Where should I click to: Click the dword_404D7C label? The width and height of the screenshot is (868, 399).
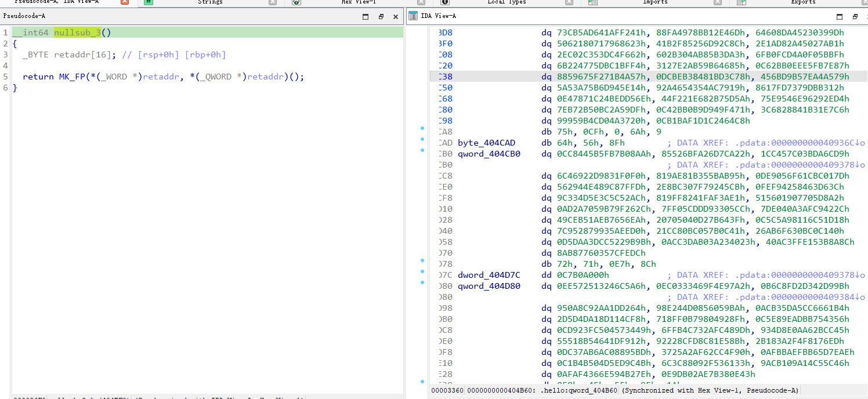coord(489,275)
